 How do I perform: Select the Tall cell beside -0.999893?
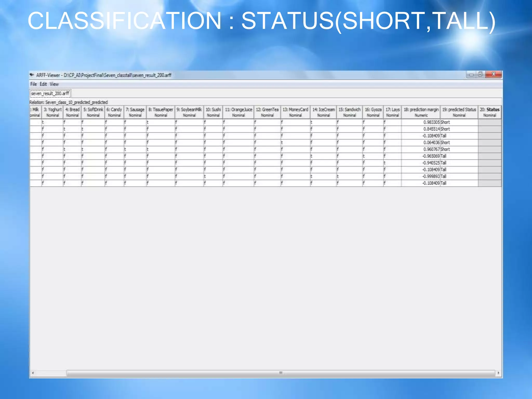click(x=459, y=176)
